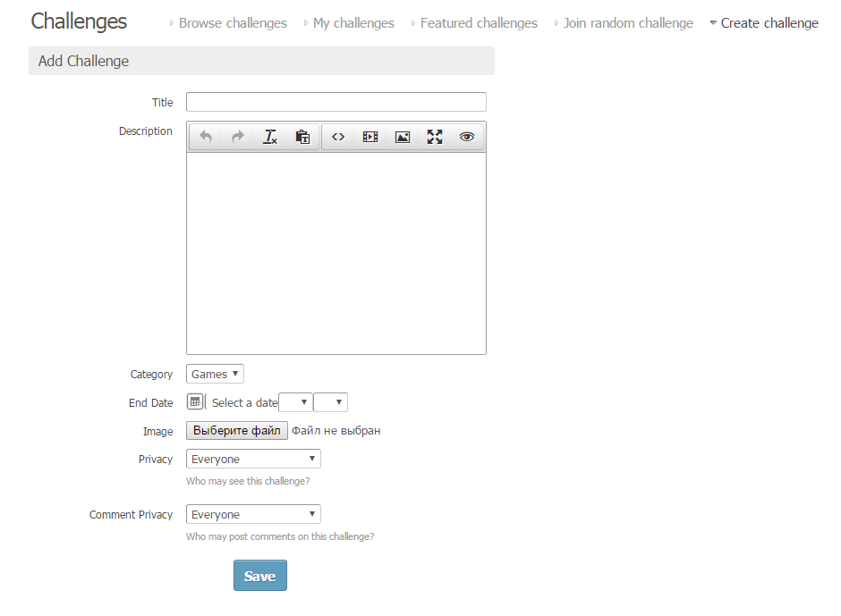Viewport: 841px width, 616px height.
Task: Click the 'Файл не выбран' status text
Action: [336, 431]
